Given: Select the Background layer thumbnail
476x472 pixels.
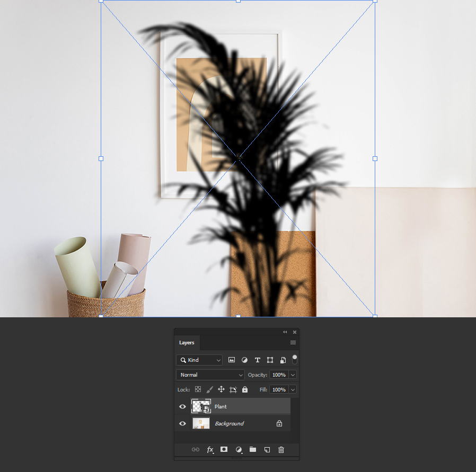Looking at the screenshot, I should tap(201, 423).
